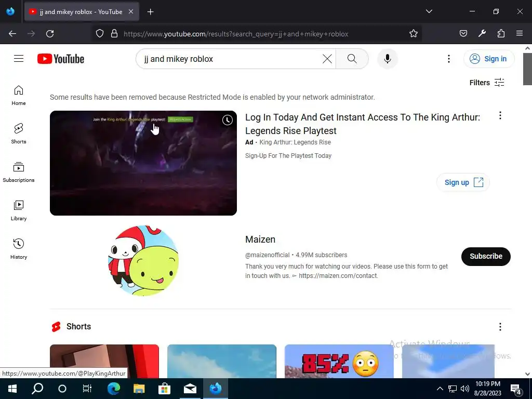532x399 pixels.
Task: Open Firefox Extensions puzzle icon
Action: (501, 33)
